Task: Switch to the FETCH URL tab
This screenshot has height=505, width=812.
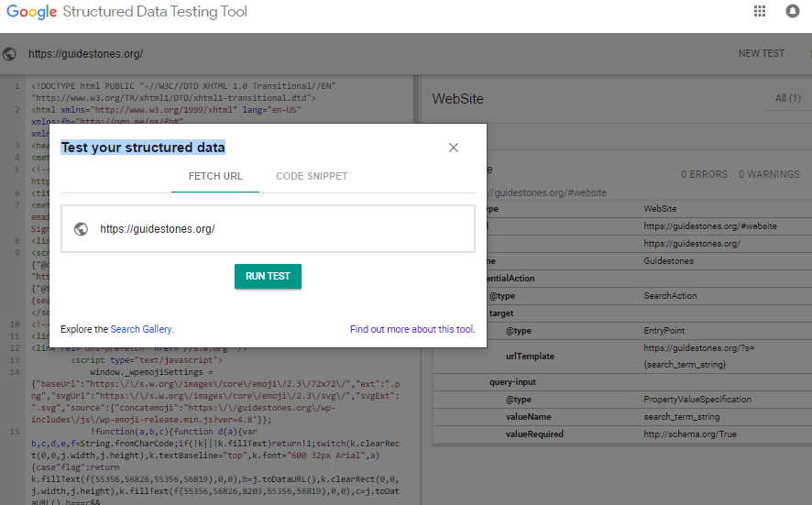Action: [215, 176]
